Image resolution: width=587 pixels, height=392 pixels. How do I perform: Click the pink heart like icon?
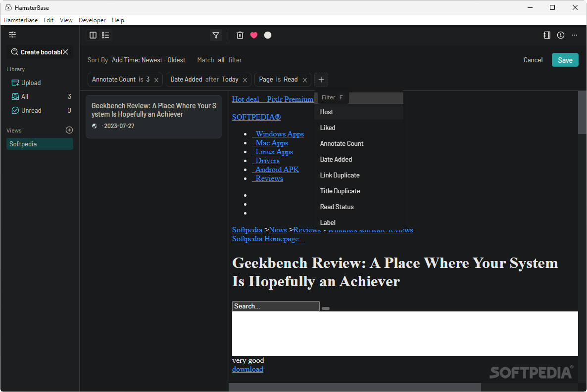tap(254, 35)
